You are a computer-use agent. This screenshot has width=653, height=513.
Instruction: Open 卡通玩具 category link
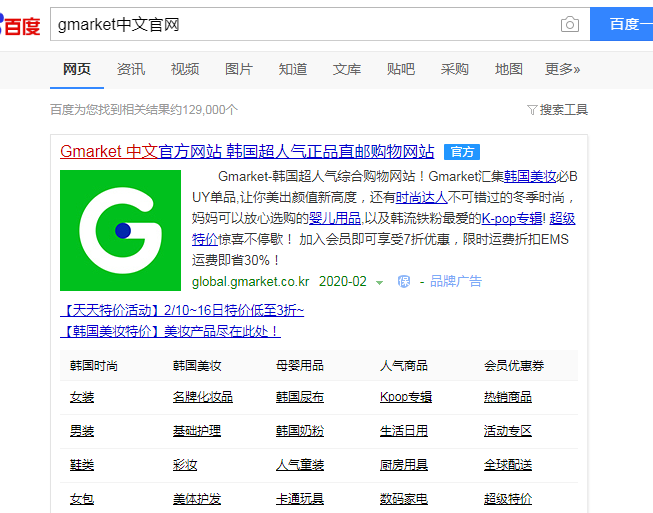coord(300,499)
